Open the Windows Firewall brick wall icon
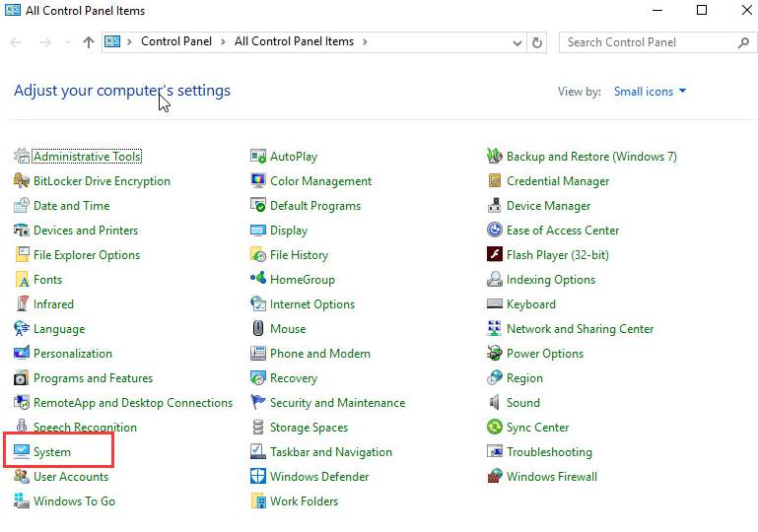 [495, 477]
